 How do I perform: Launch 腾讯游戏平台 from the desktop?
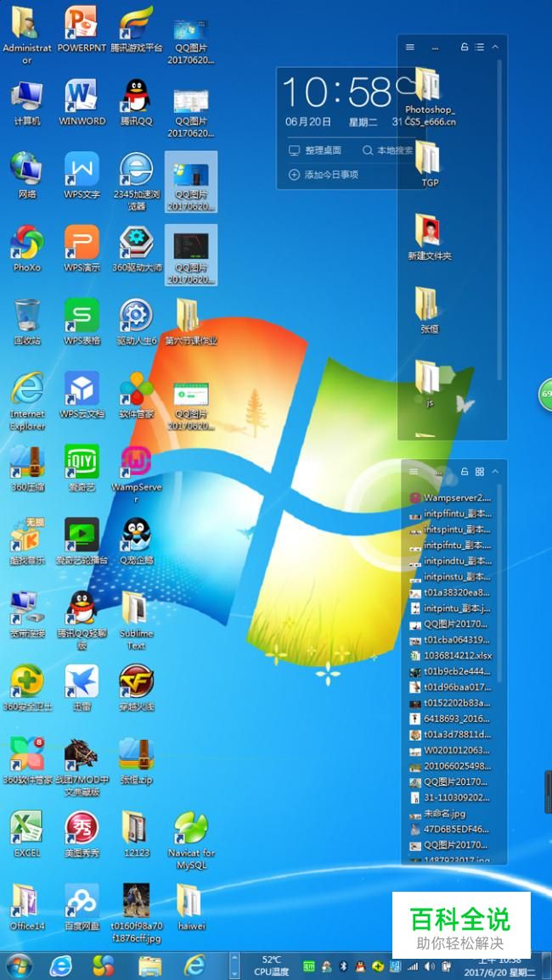click(x=137, y=30)
